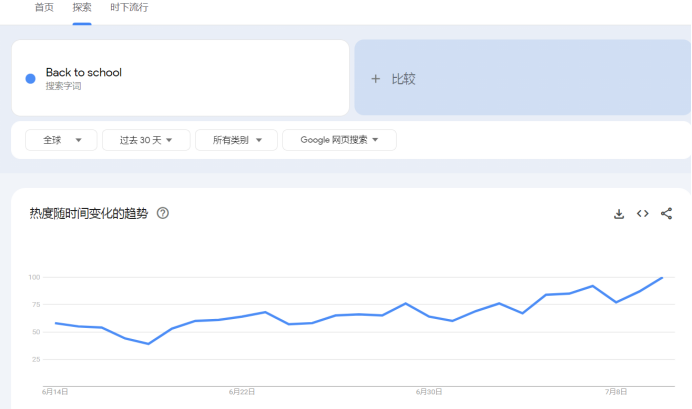Click the 6月14日 date label on the axis
Image resolution: width=692 pixels, height=409 pixels.
click(55, 392)
